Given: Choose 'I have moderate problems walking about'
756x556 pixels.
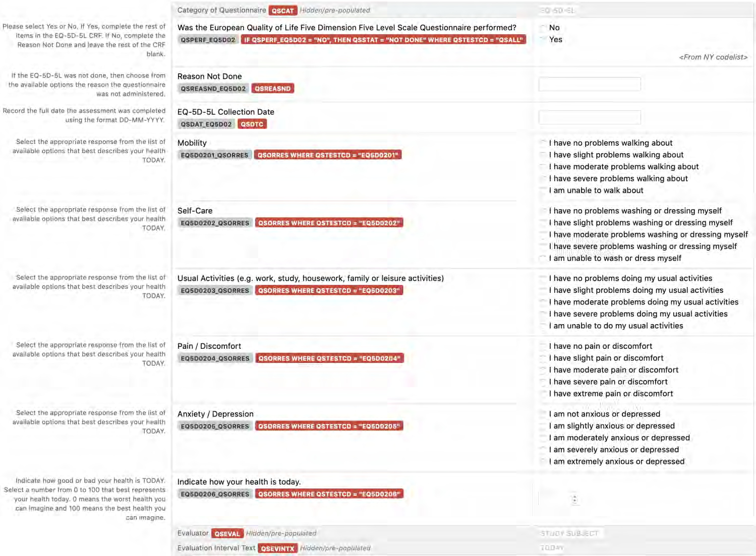Looking at the screenshot, I should 543,167.
